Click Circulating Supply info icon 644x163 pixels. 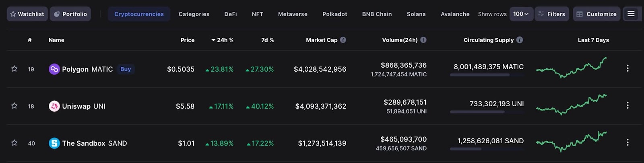(520, 40)
